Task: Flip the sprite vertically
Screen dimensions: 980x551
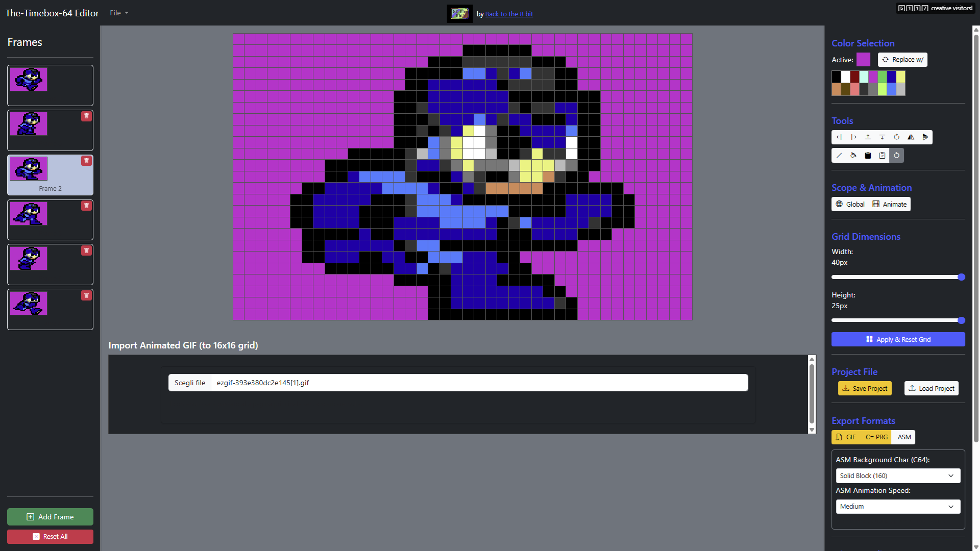Action: [x=924, y=137]
